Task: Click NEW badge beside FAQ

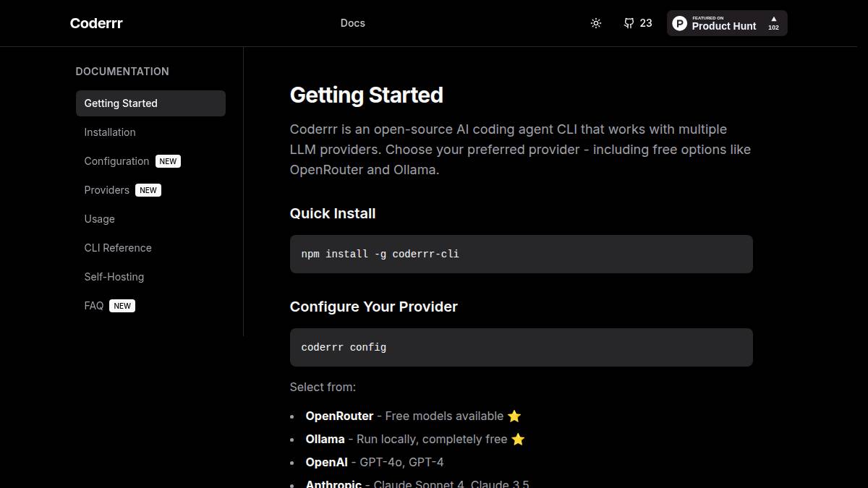Action: pos(122,306)
